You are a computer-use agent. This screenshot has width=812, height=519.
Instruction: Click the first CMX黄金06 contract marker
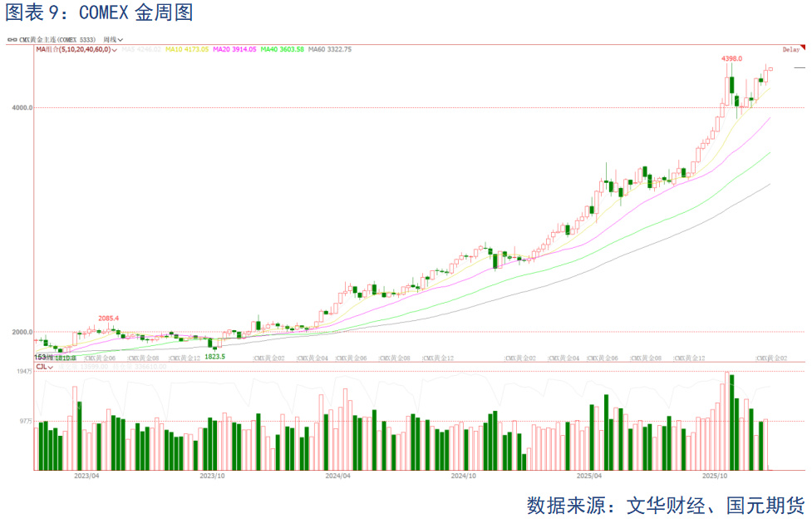click(100, 358)
